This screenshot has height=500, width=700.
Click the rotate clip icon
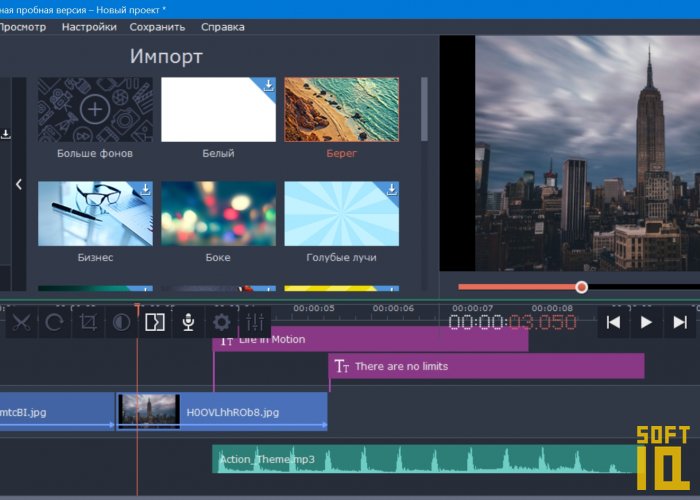(x=55, y=322)
